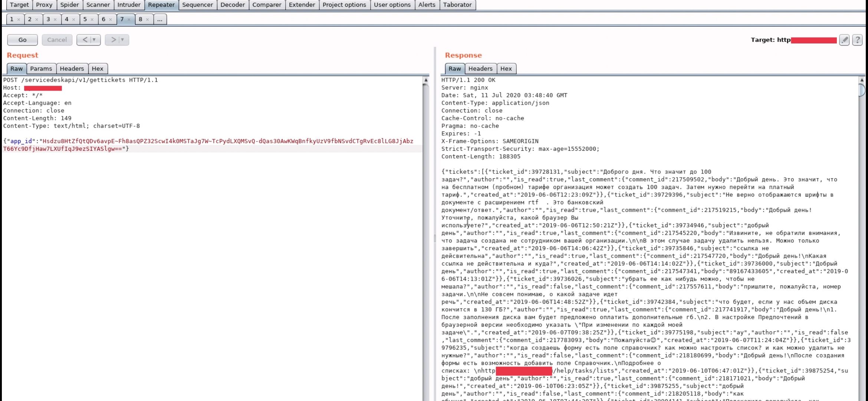Image resolution: width=868 pixels, height=401 pixels.
Task: Close Repeater tab 8 via x icon
Action: [x=147, y=19]
